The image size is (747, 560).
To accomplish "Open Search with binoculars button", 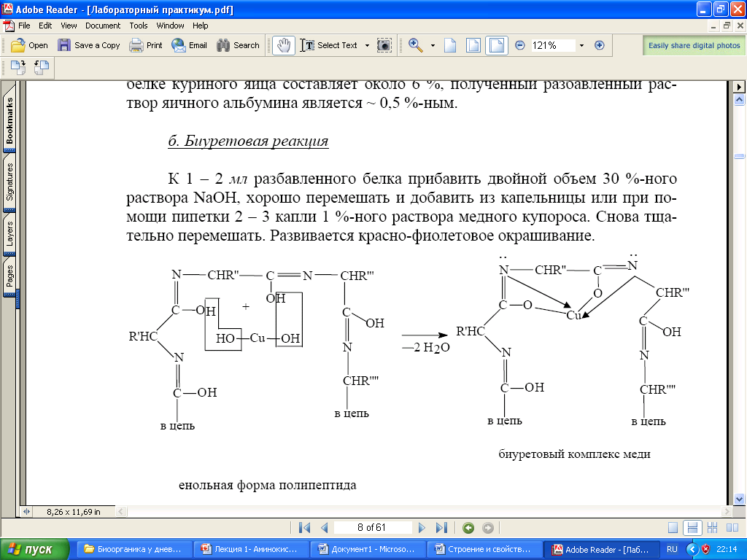I will (x=238, y=45).
